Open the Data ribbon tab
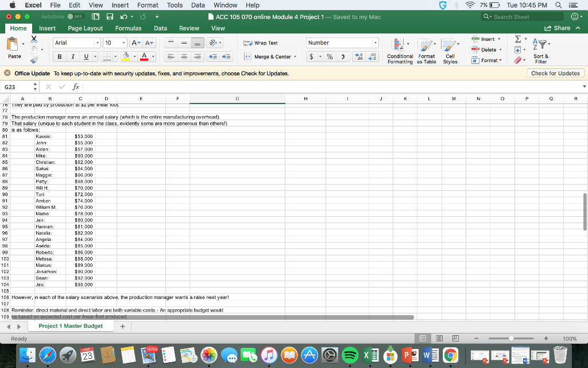This screenshot has height=368, width=588. point(160,28)
